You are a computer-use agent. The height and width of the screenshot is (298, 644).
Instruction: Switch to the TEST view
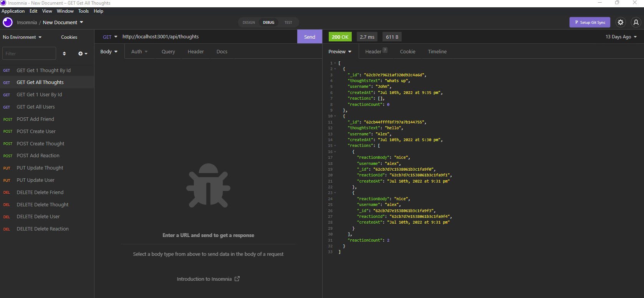tap(288, 23)
